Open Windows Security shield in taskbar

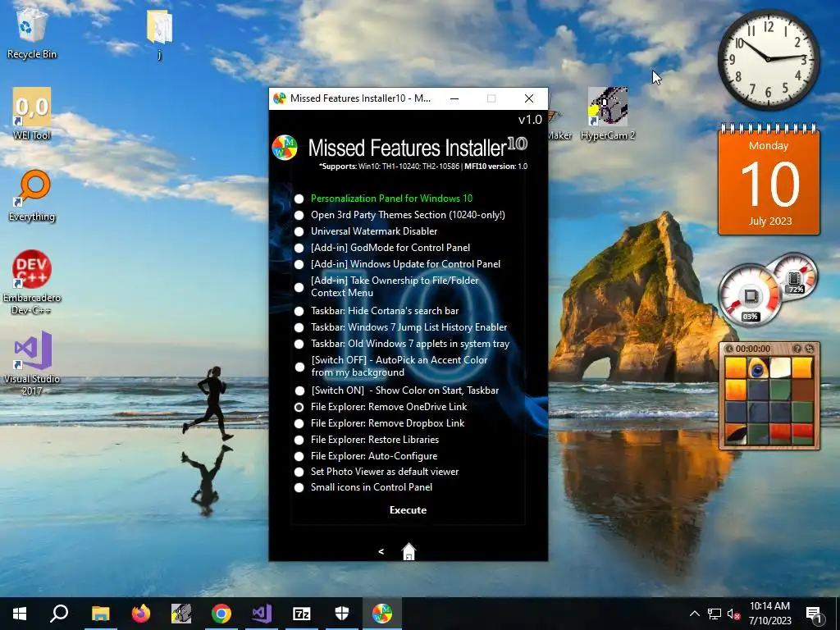(x=342, y=614)
